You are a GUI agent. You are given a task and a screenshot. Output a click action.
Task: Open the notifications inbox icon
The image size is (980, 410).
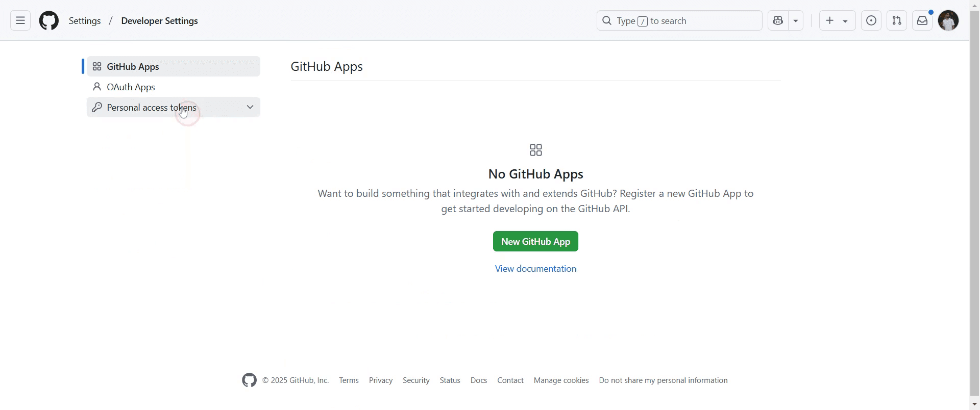click(x=922, y=21)
